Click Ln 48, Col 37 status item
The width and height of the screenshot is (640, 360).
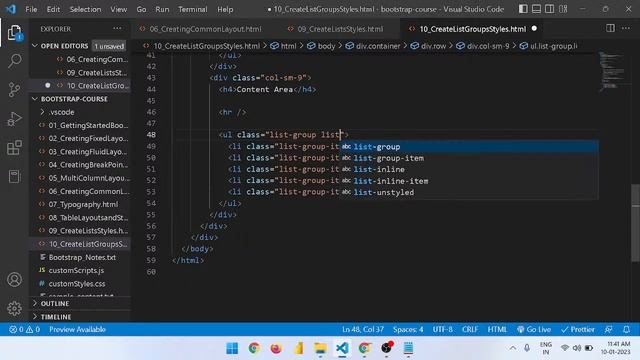tap(362, 329)
